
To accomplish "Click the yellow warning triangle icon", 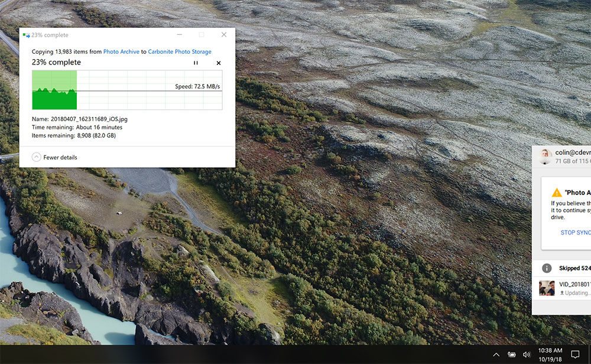I will click(557, 193).
